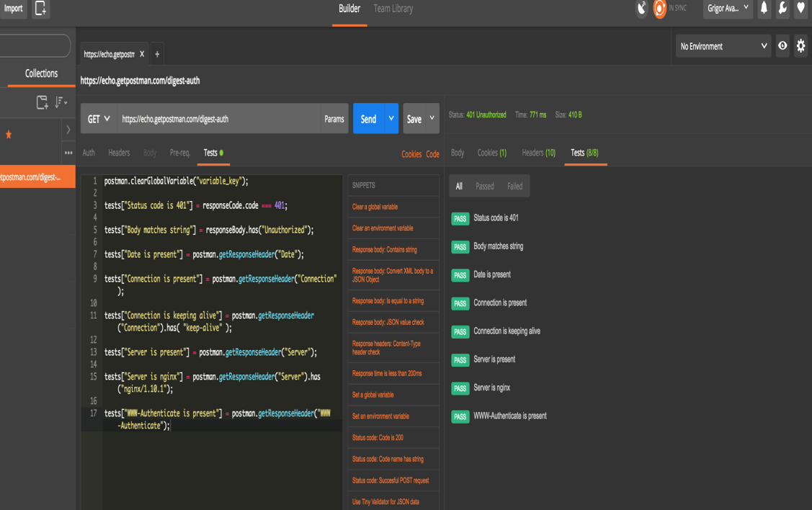Filter test results to Passed
The image size is (812, 510).
[485, 187]
